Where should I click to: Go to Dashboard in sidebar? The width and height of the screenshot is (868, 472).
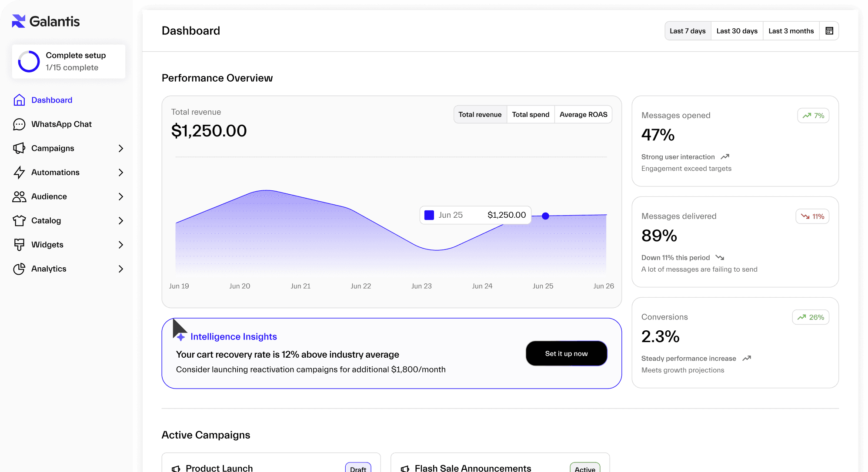point(52,100)
